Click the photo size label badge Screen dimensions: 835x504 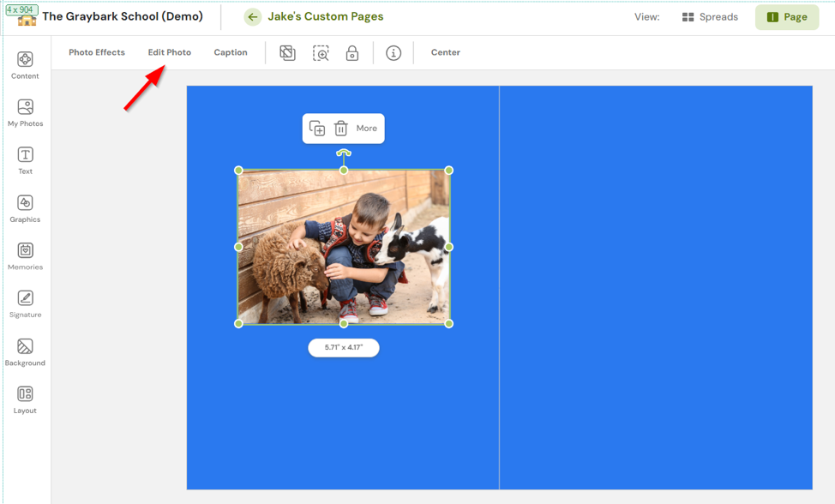(x=343, y=348)
